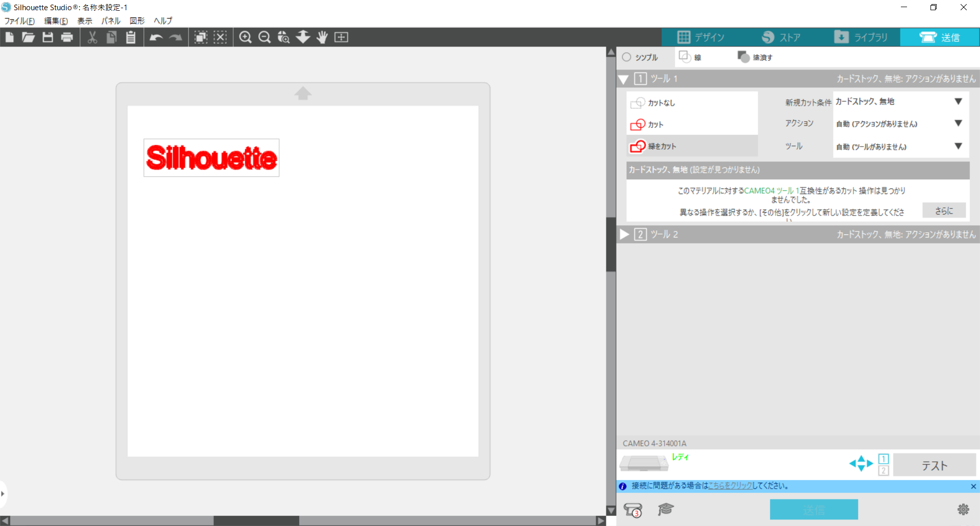The image size is (980, 526).
Task: Click the Print icon in the toolbar
Action: coord(67,37)
